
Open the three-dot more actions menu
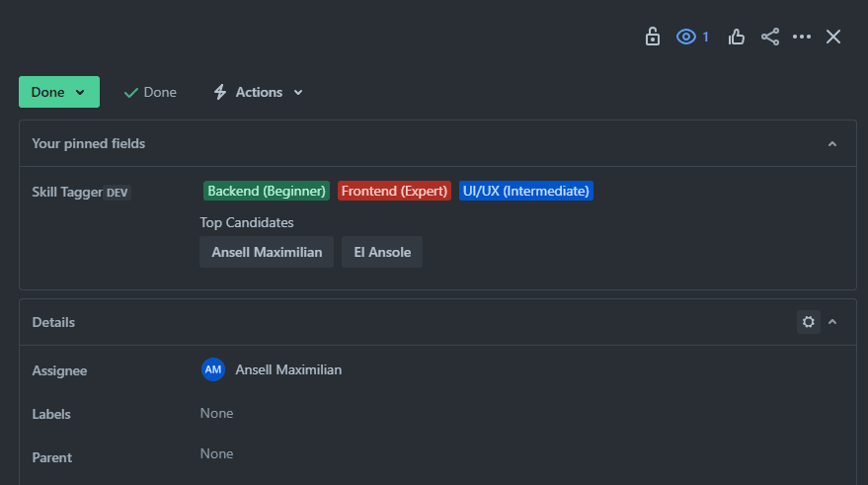(x=802, y=37)
